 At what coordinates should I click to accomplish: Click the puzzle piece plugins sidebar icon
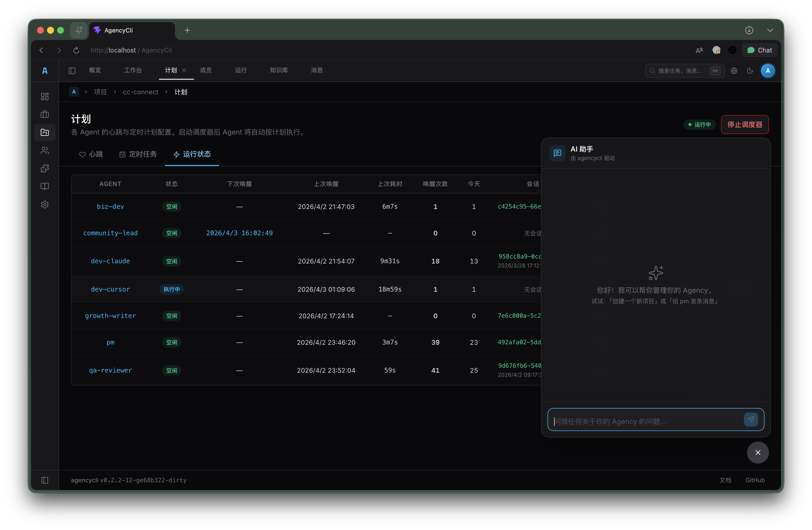pyautogui.click(x=45, y=168)
